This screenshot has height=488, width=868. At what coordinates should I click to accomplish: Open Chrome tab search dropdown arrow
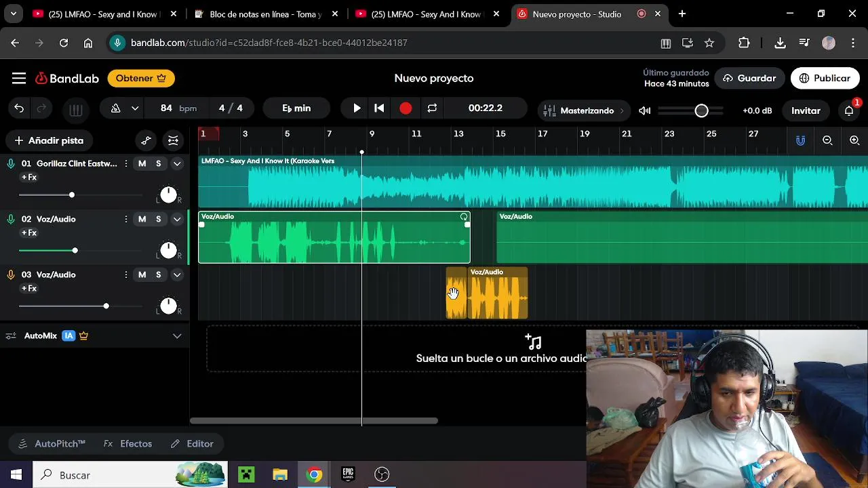point(14,14)
